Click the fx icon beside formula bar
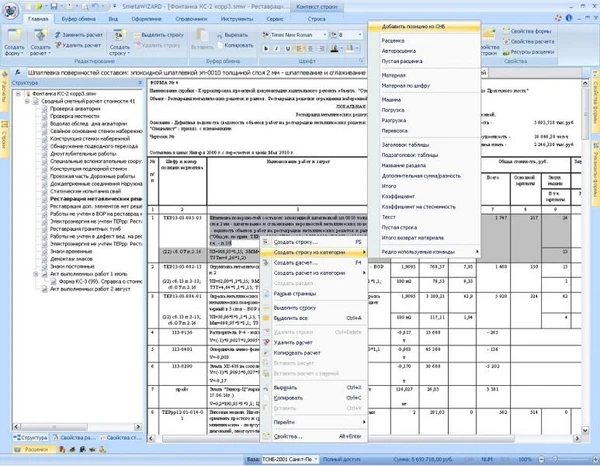This screenshot has height=466, width=600. point(18,73)
